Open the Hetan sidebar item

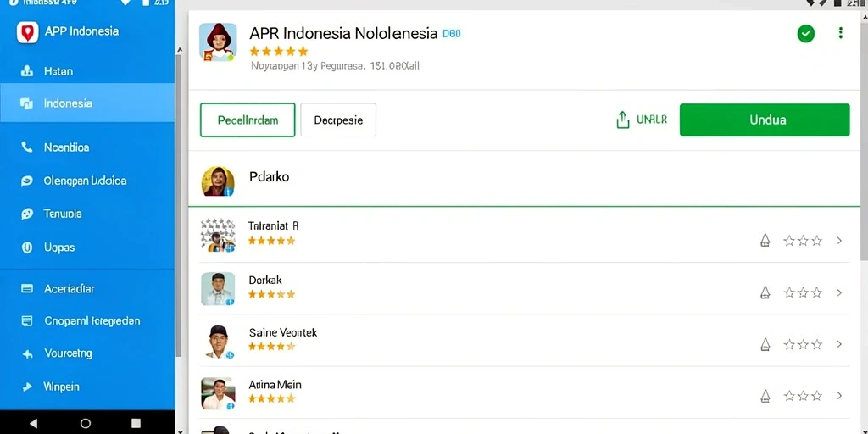click(87, 71)
